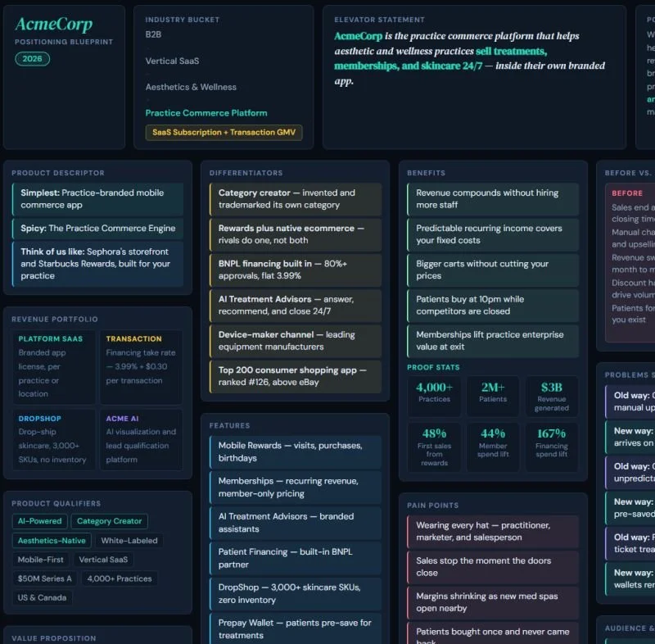Image resolution: width=655 pixels, height=644 pixels.
Task: Click the Category creator differentiator card
Action: point(296,199)
